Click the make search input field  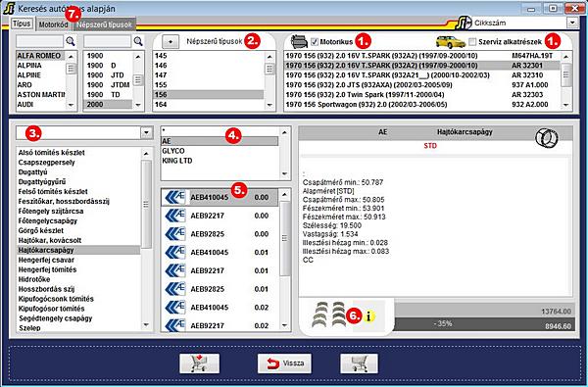(40, 41)
